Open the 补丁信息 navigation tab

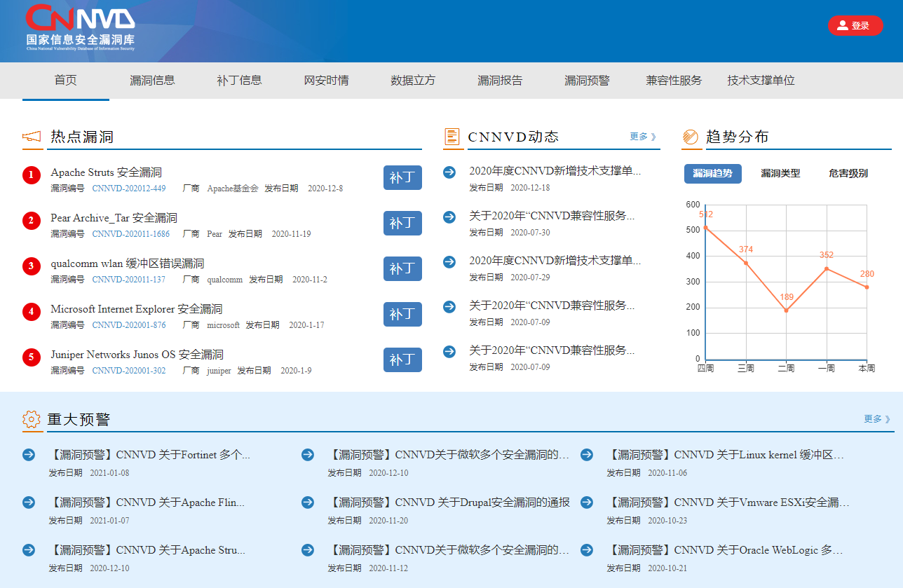click(x=240, y=81)
